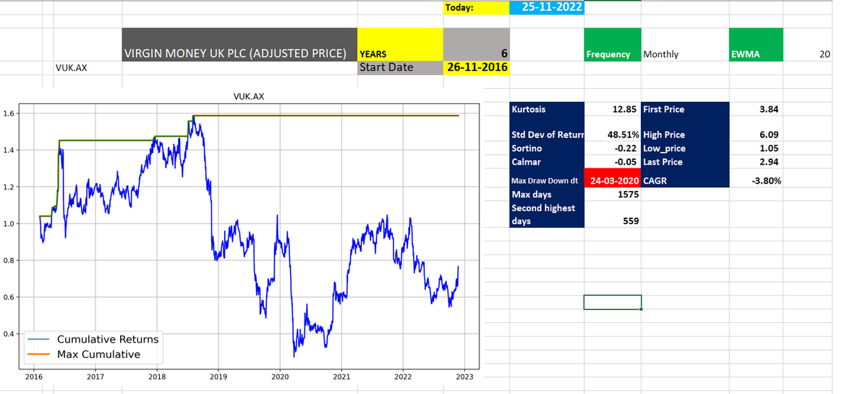
Task: Select the Max Draw Down dt label
Action: coord(547,181)
